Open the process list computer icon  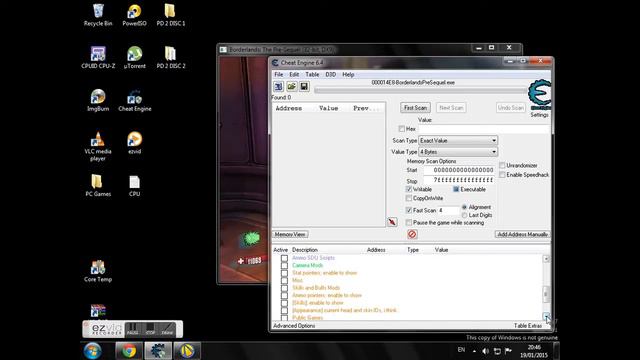pos(279,87)
